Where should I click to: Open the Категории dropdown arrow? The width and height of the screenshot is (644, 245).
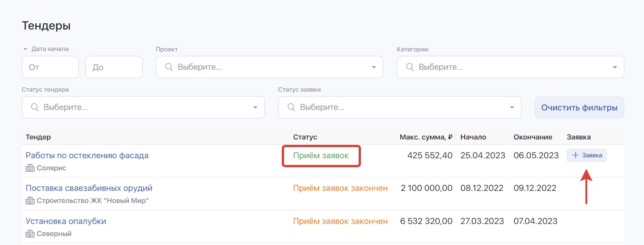pos(615,68)
